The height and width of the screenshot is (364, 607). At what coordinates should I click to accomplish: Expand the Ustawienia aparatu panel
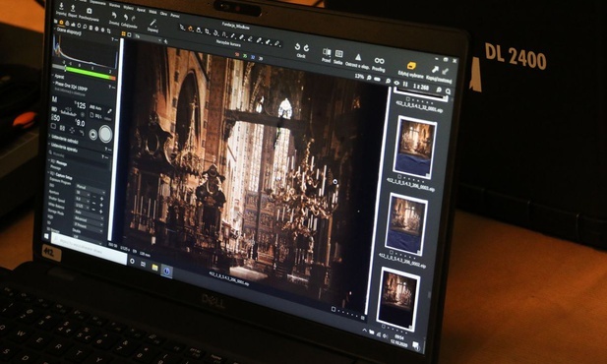(x=50, y=145)
